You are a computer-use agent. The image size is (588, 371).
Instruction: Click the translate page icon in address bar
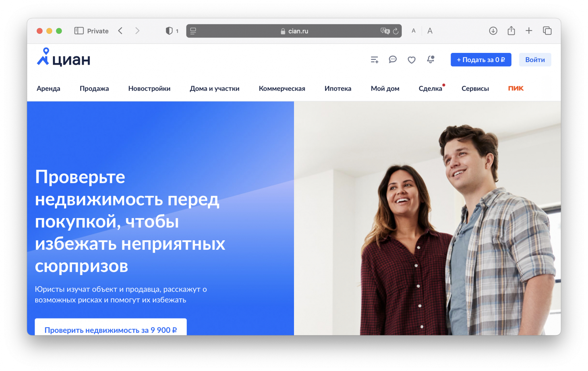pos(385,31)
